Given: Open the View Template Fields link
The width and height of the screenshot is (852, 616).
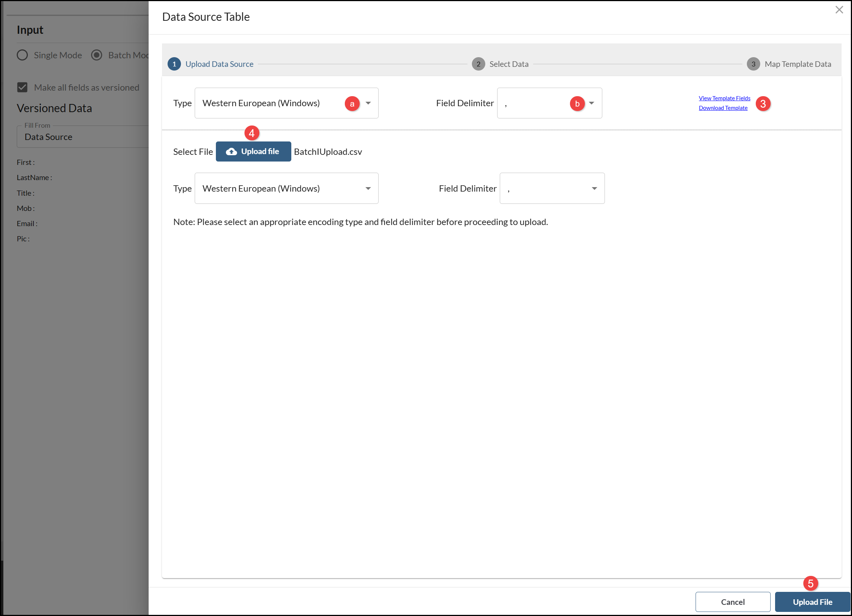Looking at the screenshot, I should click(x=724, y=98).
